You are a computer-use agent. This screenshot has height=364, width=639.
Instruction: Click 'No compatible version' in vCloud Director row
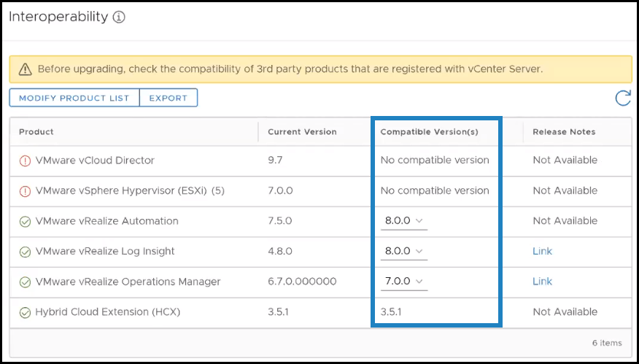(x=435, y=160)
